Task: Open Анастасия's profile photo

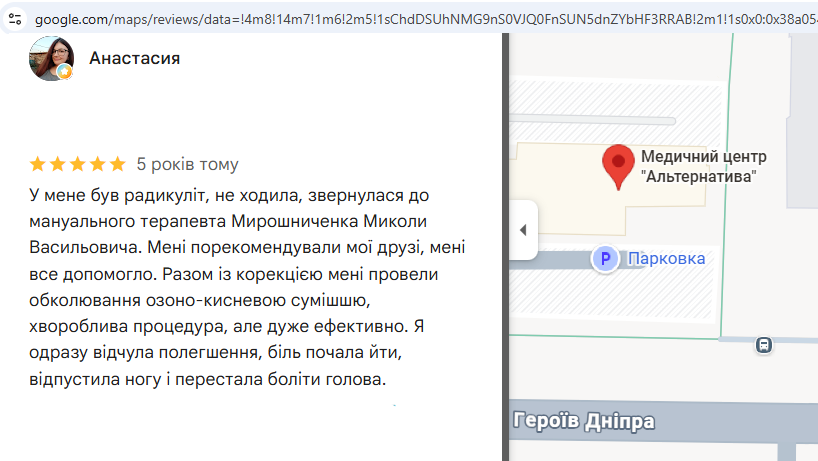Action: [51, 58]
